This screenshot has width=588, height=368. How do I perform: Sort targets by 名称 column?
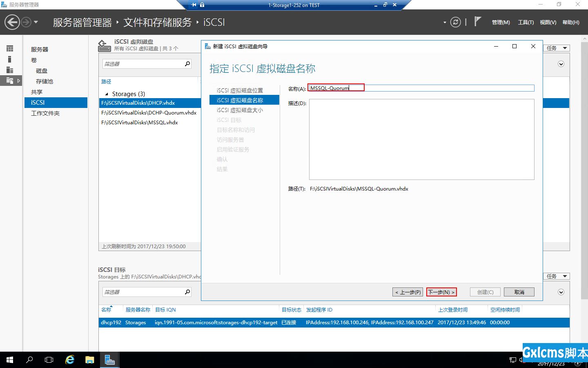tap(106, 310)
